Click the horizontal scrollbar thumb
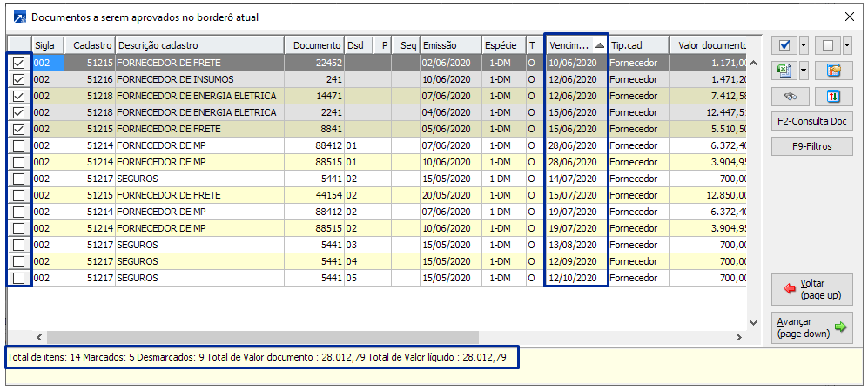Image resolution: width=868 pixels, height=391 pixels. [x=261, y=336]
